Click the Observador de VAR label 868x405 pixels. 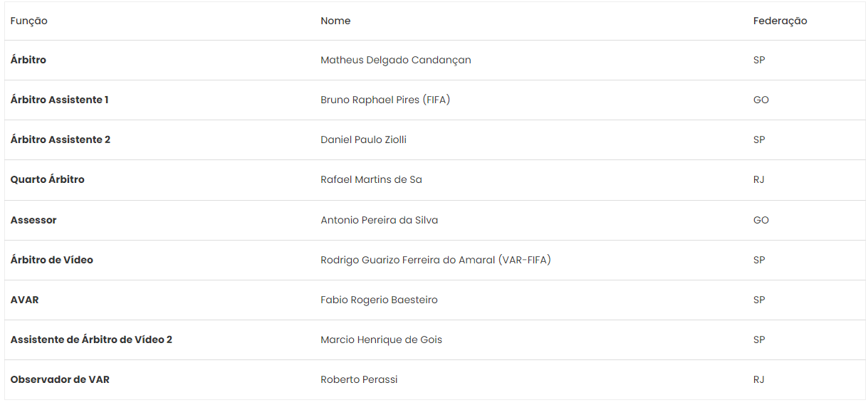pos(60,380)
